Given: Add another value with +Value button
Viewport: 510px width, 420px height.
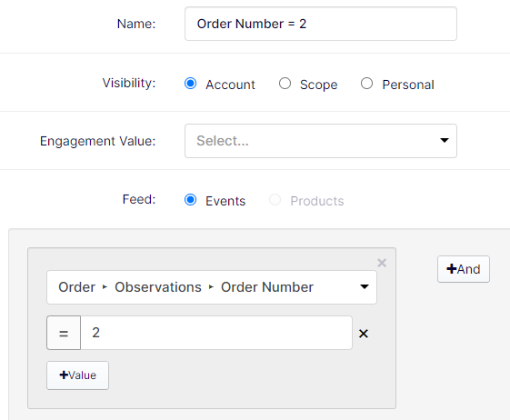Looking at the screenshot, I should 78,375.
